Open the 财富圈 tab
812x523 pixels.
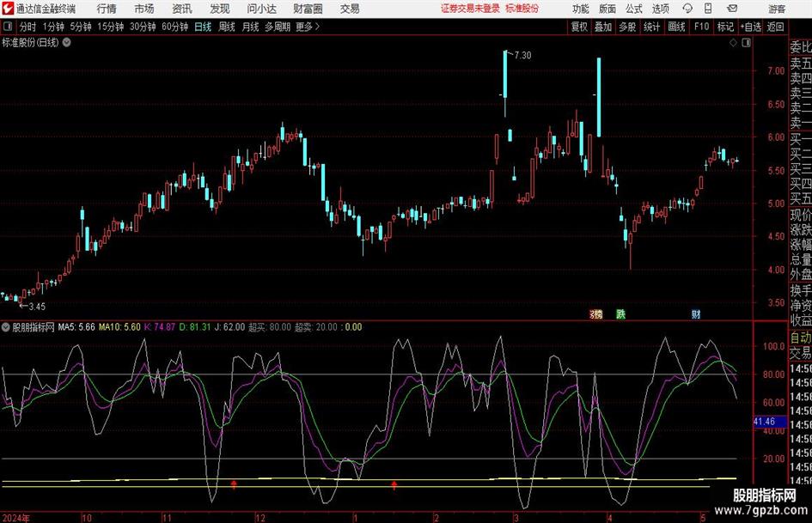[308, 9]
